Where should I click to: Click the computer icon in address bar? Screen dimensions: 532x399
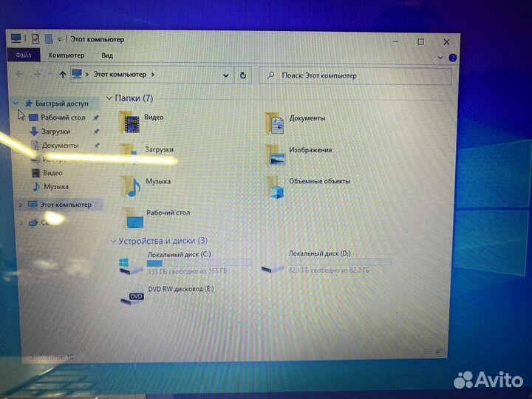77,74
